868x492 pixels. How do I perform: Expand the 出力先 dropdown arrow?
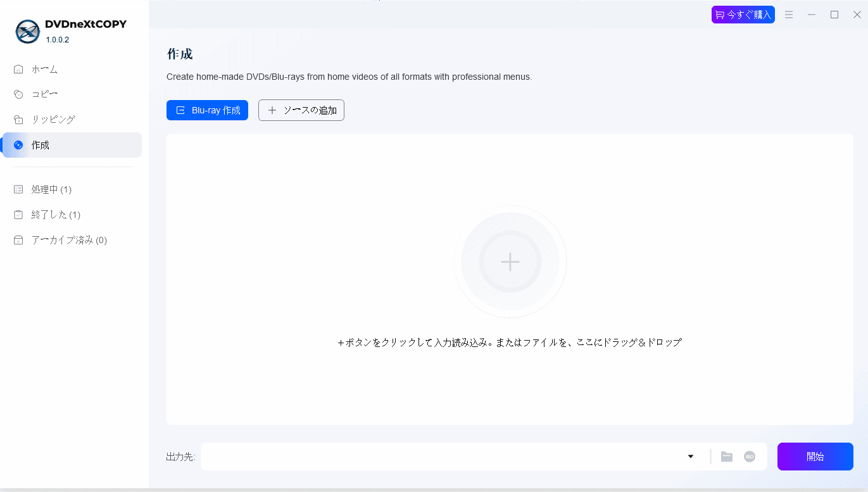coord(691,457)
